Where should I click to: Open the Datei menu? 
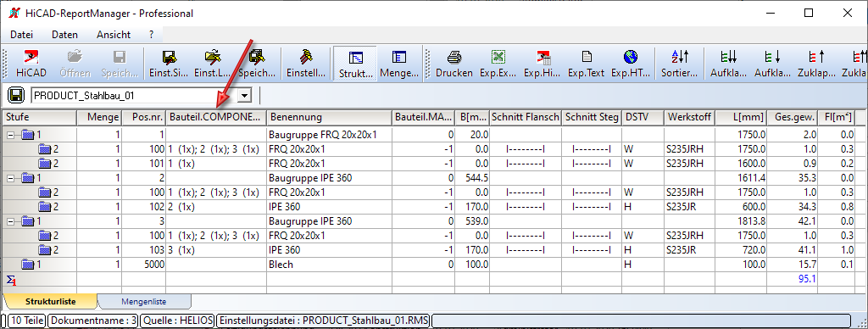coord(21,34)
